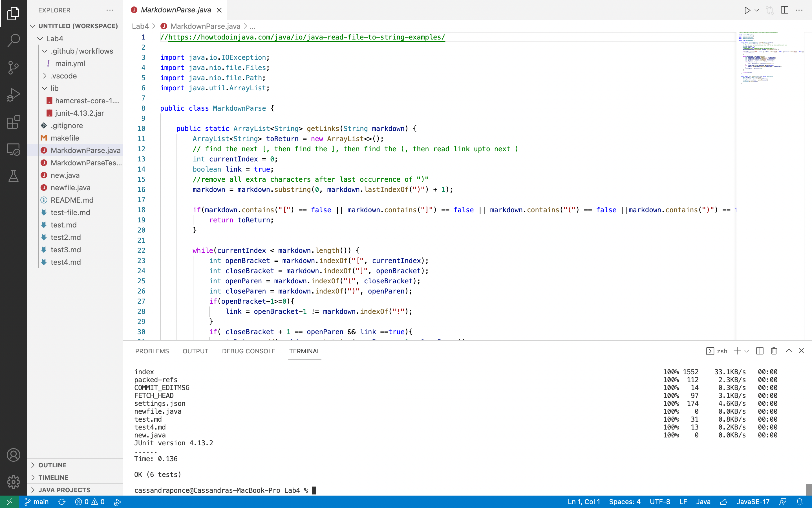
Task: Open test2.md file
Action: pos(75,238)
